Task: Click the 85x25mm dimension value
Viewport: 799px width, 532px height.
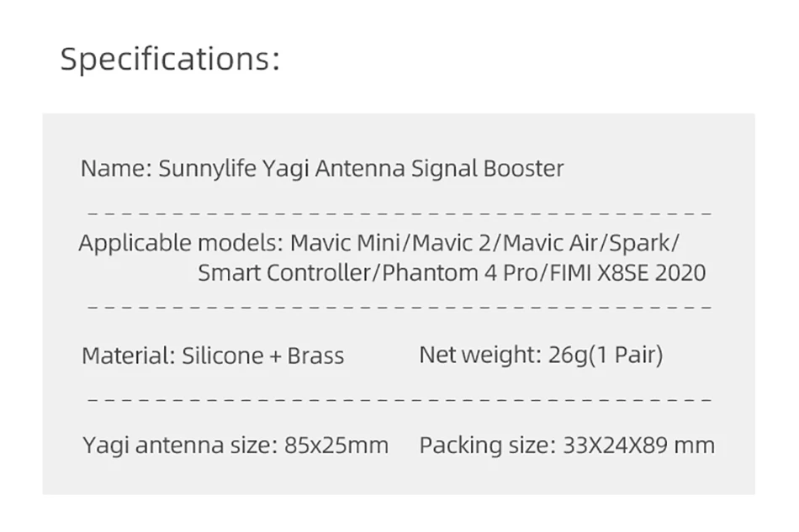Action: (336, 445)
